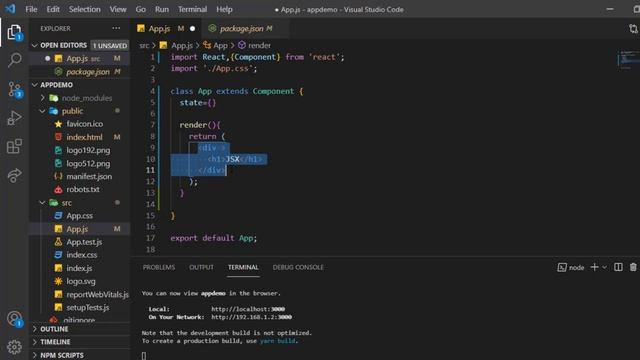Collapse the Open Editors section
The width and height of the screenshot is (640, 360).
point(80,45)
